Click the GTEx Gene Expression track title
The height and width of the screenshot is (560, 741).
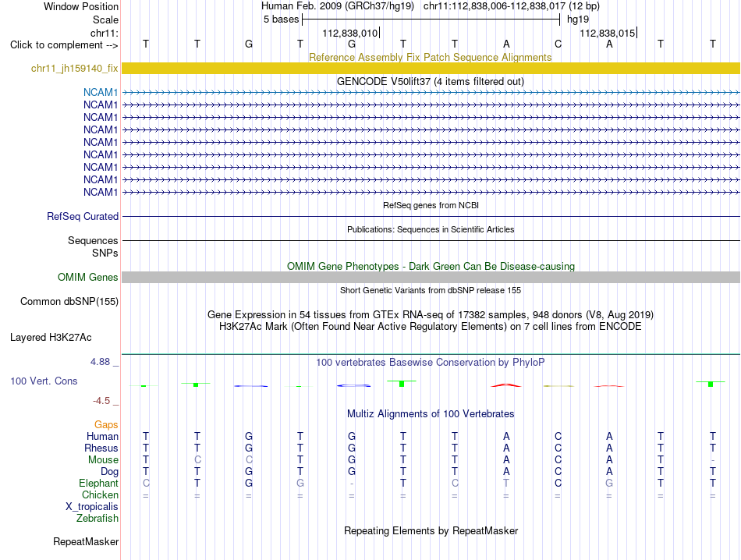(x=431, y=315)
